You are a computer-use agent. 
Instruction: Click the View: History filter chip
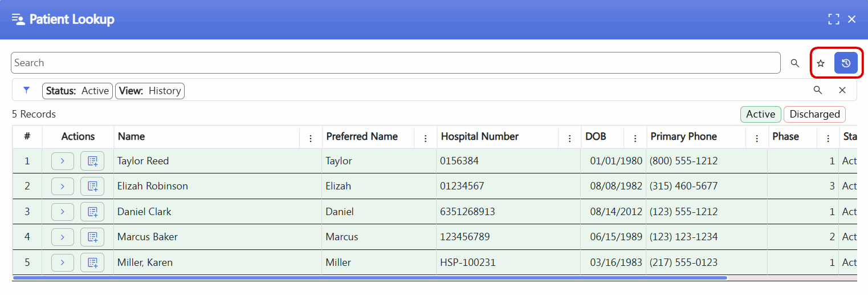(x=150, y=91)
